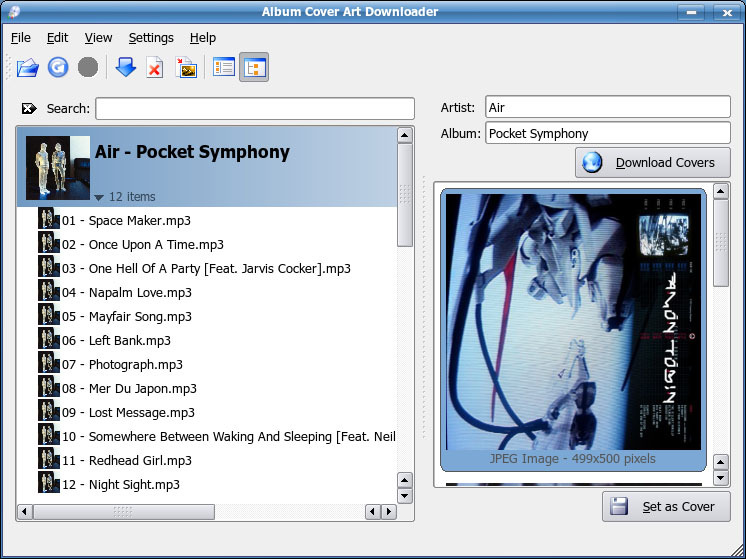Click the floppy disk icon on Set as Cover
This screenshot has height=559, width=746.
click(x=619, y=506)
